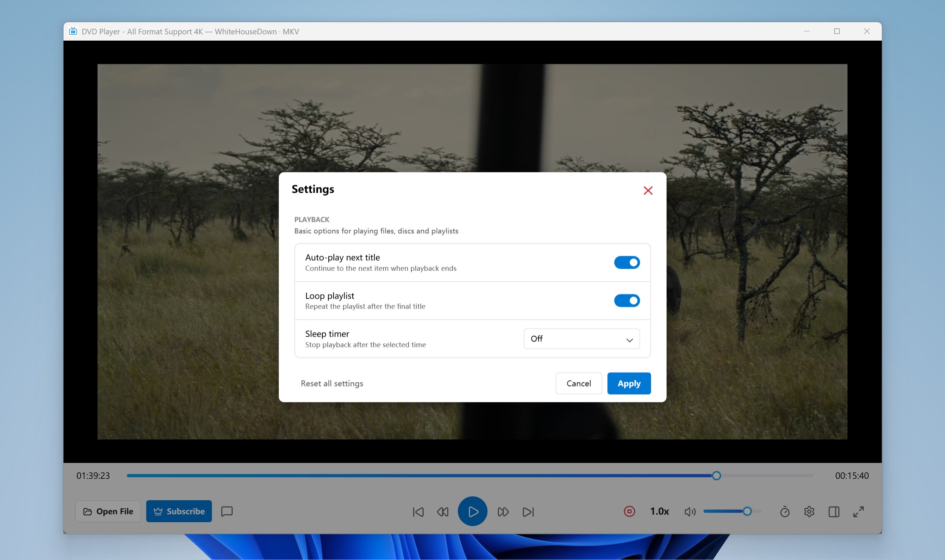Apply the settings changes
Screen dimensions: 945x560
(x=629, y=384)
